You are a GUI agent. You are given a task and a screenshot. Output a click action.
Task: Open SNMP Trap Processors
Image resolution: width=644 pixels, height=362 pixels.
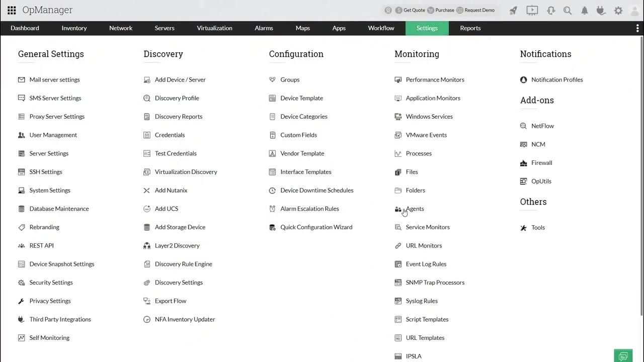(435, 283)
